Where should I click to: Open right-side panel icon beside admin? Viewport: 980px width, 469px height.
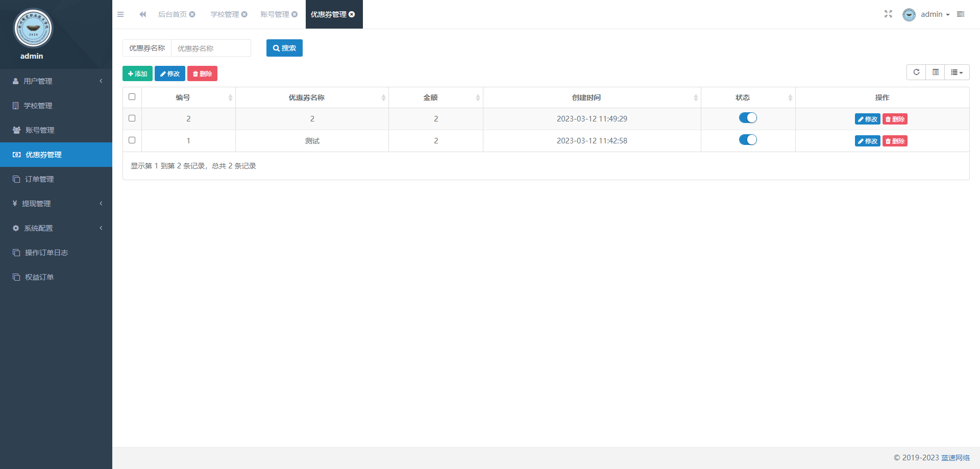click(961, 14)
